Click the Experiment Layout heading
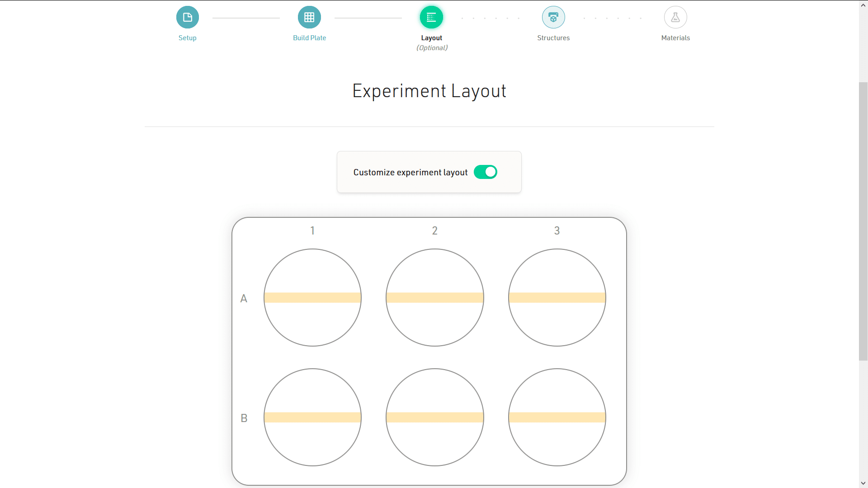868x488 pixels. [429, 91]
